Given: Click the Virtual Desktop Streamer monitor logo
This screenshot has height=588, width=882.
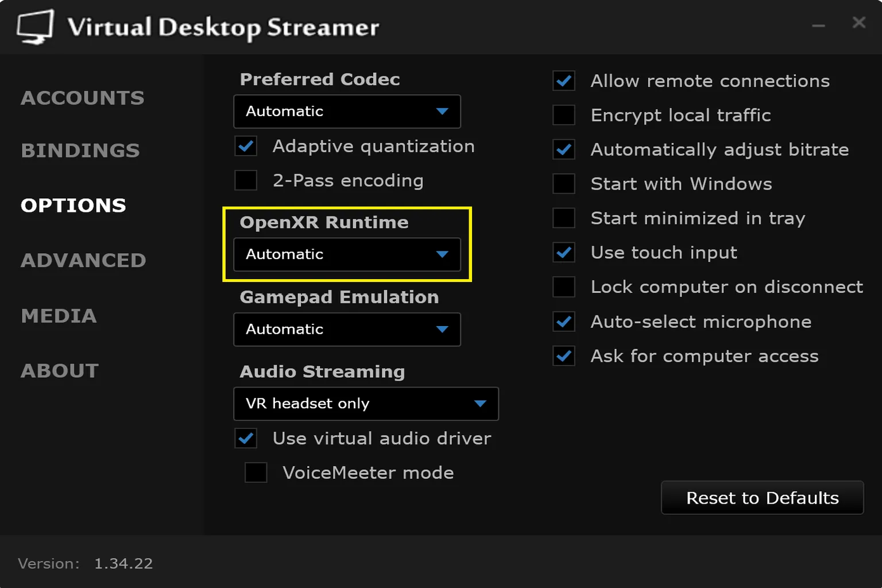Looking at the screenshot, I should point(35,27).
